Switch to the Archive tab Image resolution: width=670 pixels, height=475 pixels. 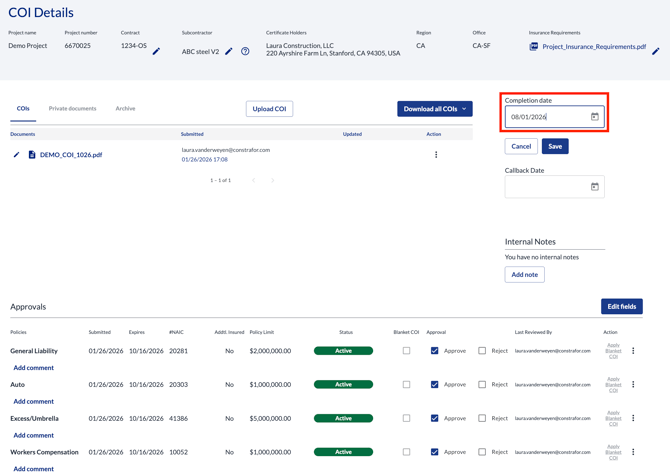(x=125, y=108)
